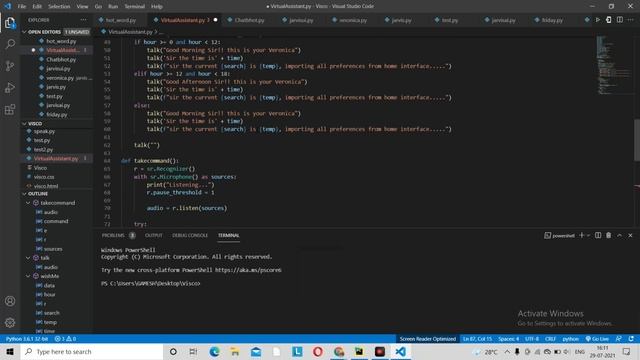Kill the terminal with trash icon
The width and height of the screenshot is (640, 360).
[609, 236]
